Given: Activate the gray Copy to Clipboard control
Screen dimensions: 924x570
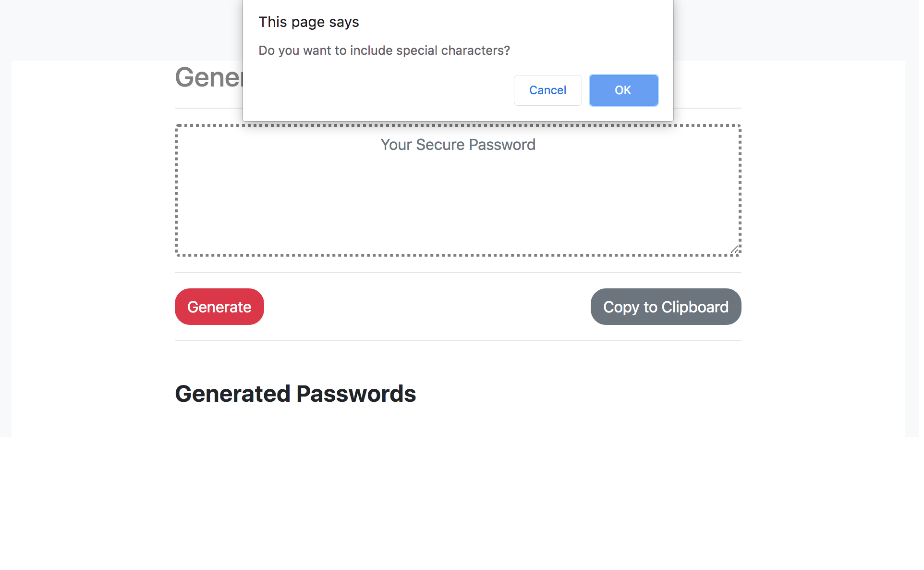Looking at the screenshot, I should pos(665,306).
